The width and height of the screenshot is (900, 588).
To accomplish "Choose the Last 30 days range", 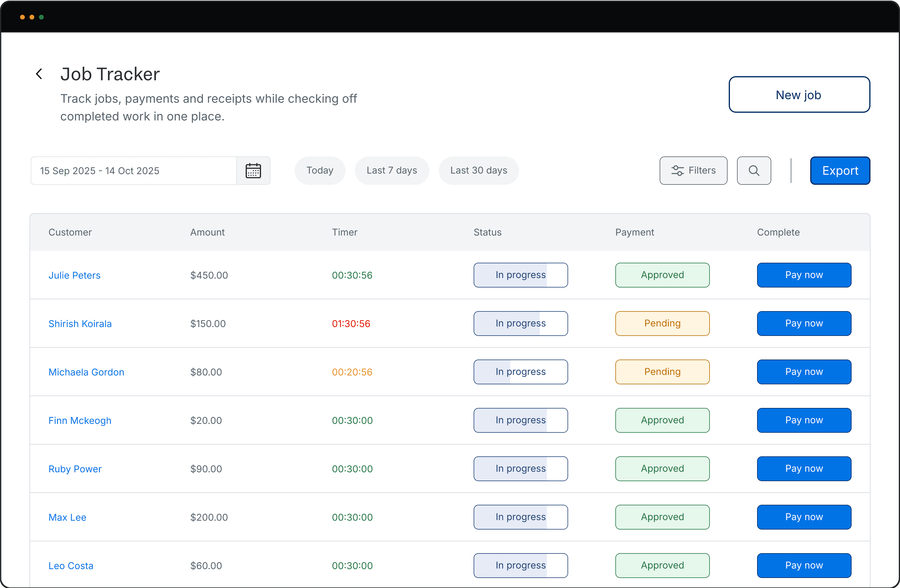I will point(478,171).
